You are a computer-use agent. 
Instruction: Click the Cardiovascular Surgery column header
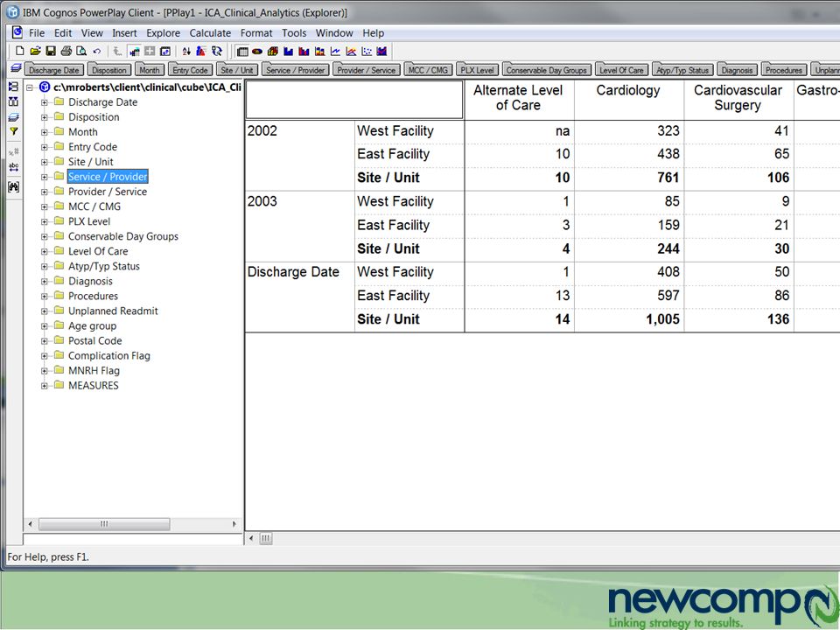(738, 100)
